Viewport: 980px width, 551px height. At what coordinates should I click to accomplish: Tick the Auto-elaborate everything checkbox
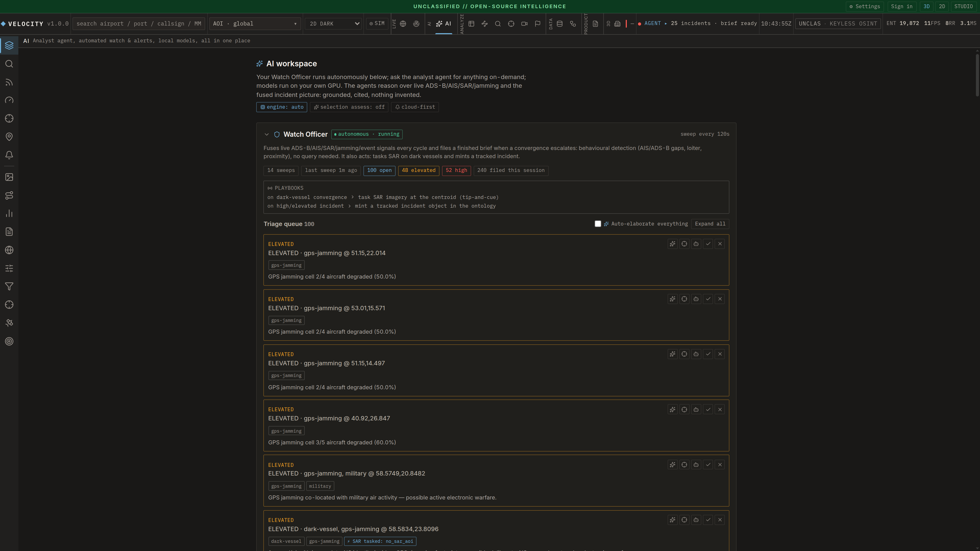tap(598, 224)
